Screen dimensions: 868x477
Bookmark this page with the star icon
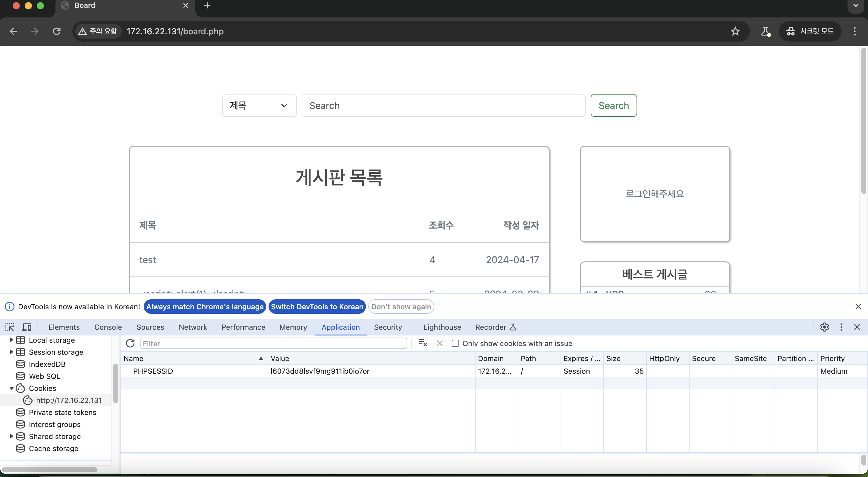735,31
